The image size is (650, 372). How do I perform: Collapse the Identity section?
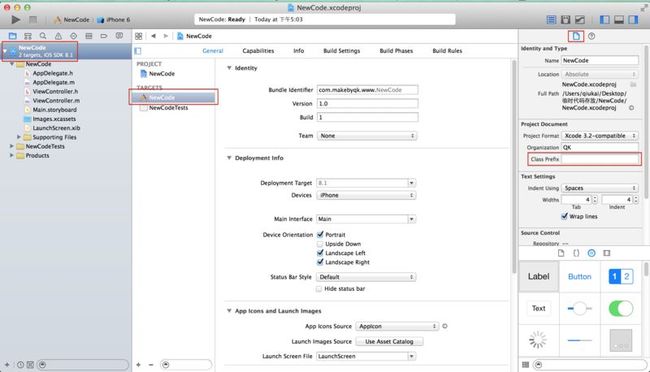point(229,68)
